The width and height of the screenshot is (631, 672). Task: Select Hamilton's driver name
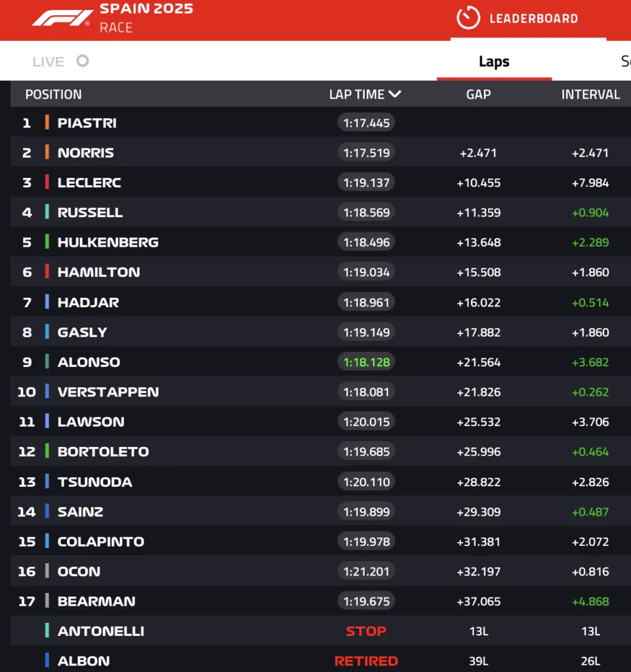point(98,272)
